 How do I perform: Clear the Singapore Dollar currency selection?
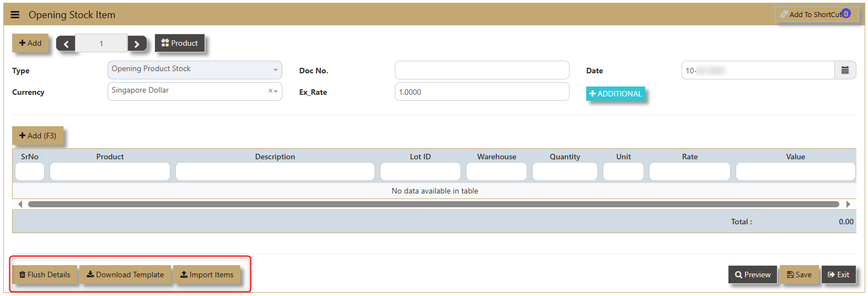click(270, 91)
